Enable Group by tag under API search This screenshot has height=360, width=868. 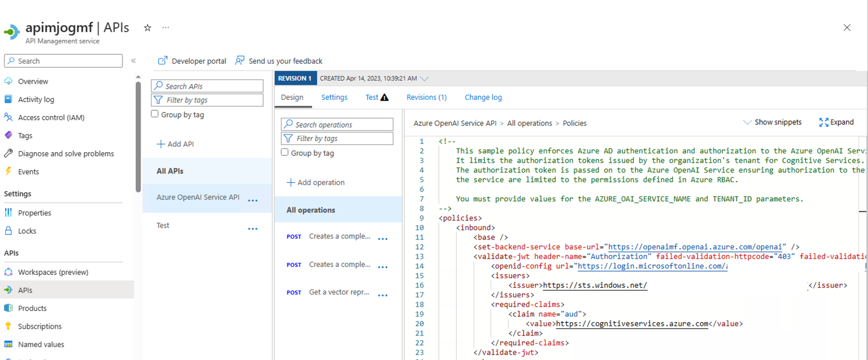coord(155,114)
